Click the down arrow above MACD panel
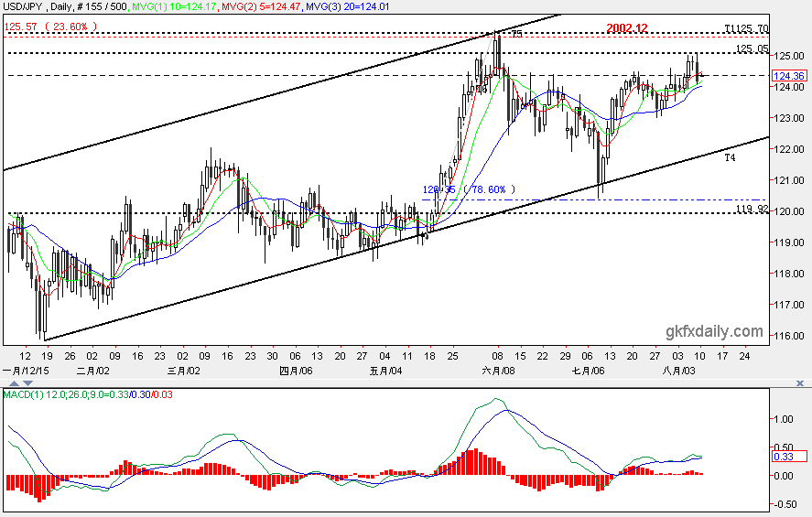The width and height of the screenshot is (812, 517). click(x=28, y=383)
